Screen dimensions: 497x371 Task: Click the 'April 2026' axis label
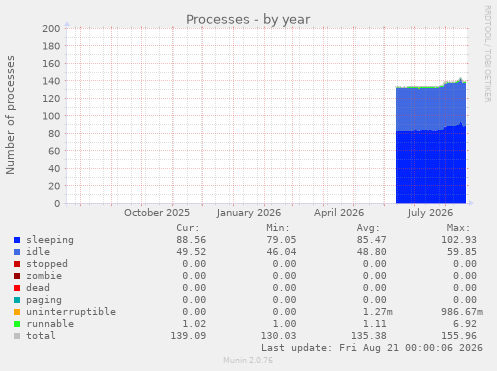point(339,213)
